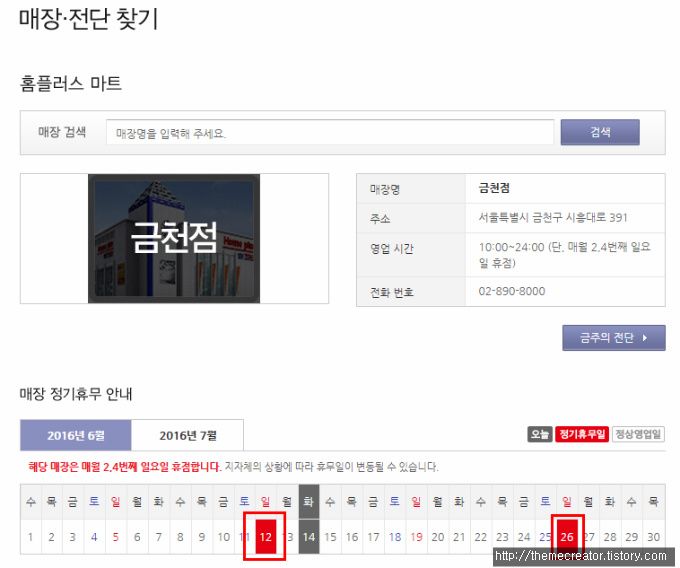Viewport: 680px width, 568px height.
Task: Click the 매장·전단 찾기 page title
Action: pyautogui.click(x=89, y=19)
